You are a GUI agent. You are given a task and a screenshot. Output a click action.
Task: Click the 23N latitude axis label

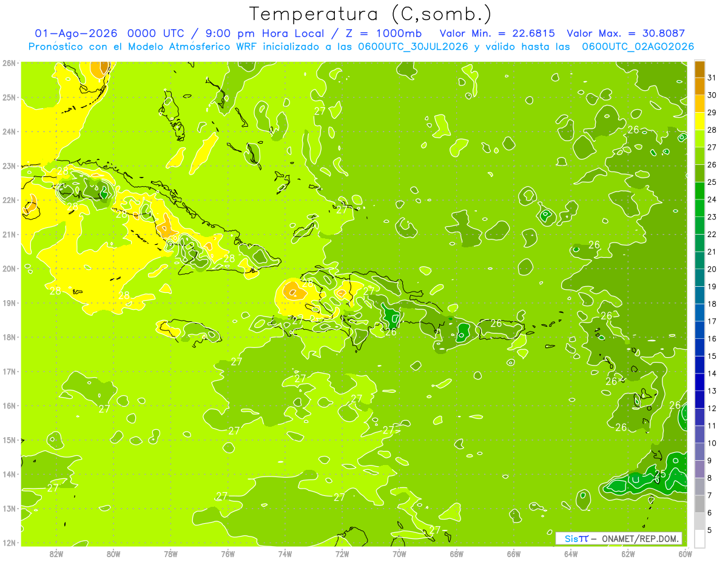9,166
